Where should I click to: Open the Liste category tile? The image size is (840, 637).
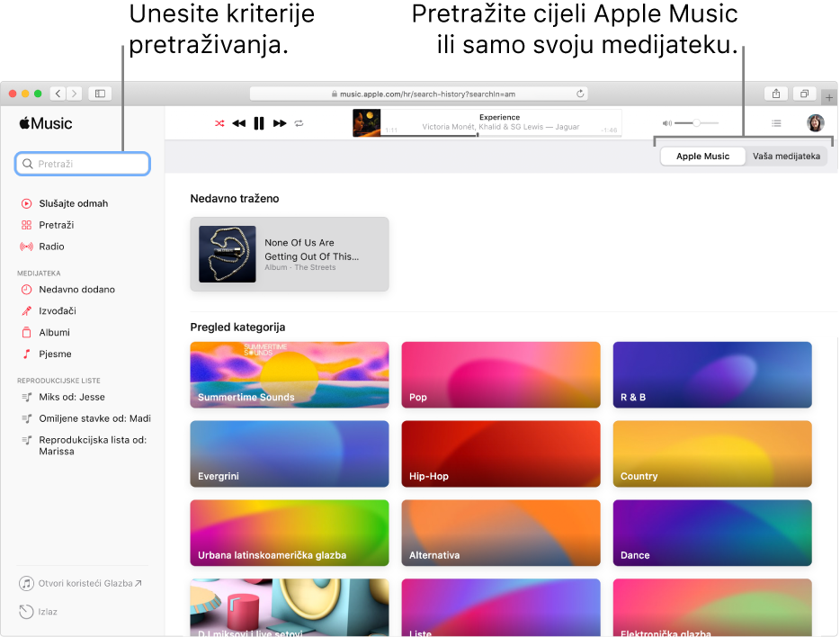point(501,607)
